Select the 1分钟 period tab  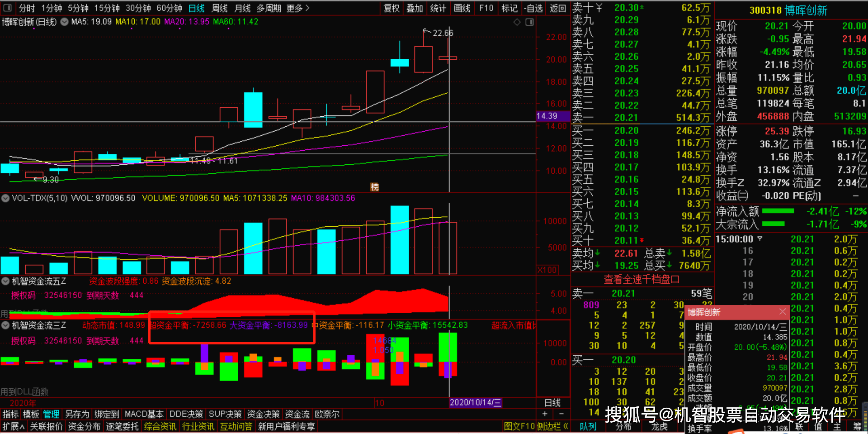(52, 8)
